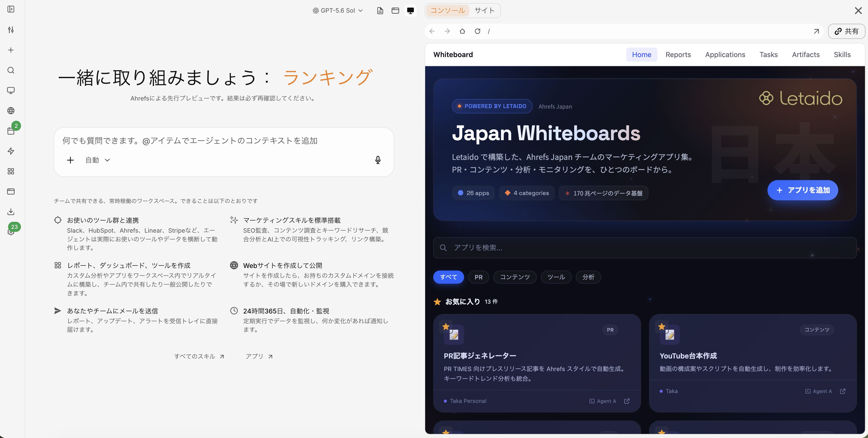The height and width of the screenshot is (438, 868).
Task: Open the YouTube台本作成 card title
Action: [688, 356]
